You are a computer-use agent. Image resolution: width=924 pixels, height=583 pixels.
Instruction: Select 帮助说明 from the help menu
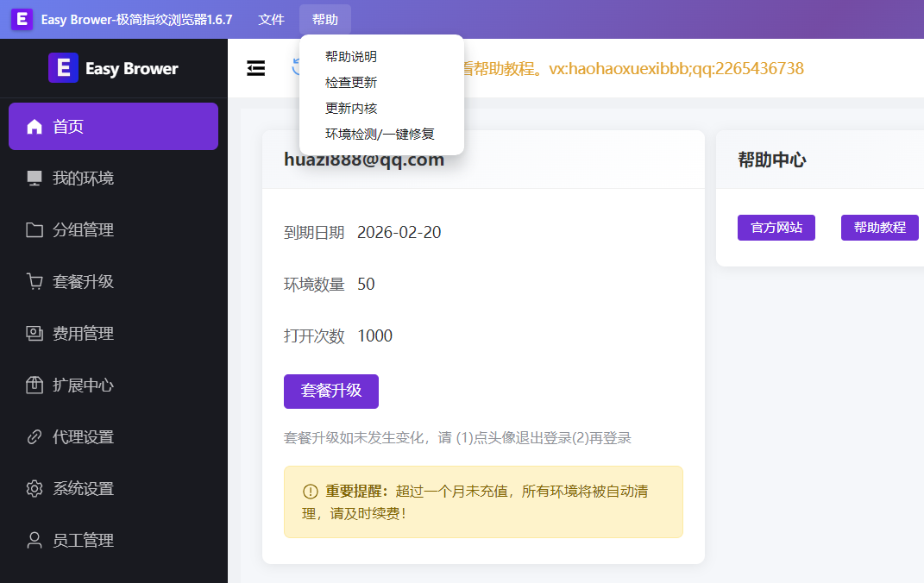tap(351, 57)
